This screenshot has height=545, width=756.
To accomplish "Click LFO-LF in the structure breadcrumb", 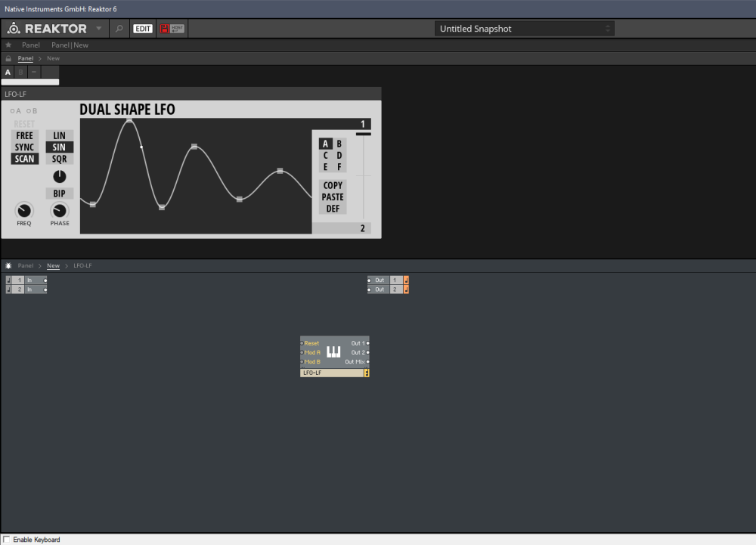I will tap(82, 265).
